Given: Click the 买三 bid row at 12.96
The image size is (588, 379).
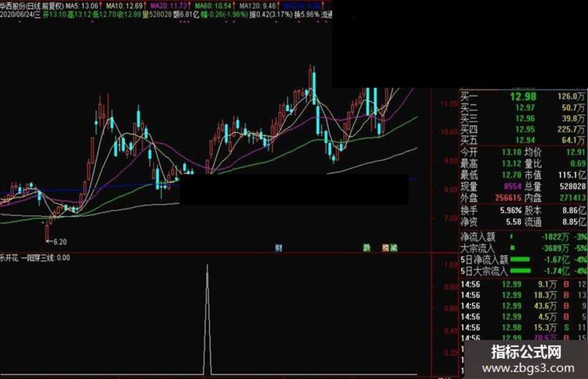Looking at the screenshot, I should [x=523, y=119].
